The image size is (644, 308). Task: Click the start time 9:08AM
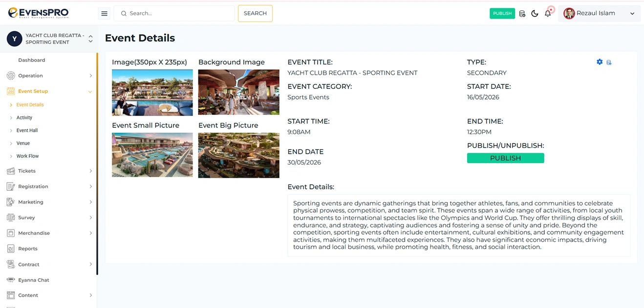click(x=299, y=132)
